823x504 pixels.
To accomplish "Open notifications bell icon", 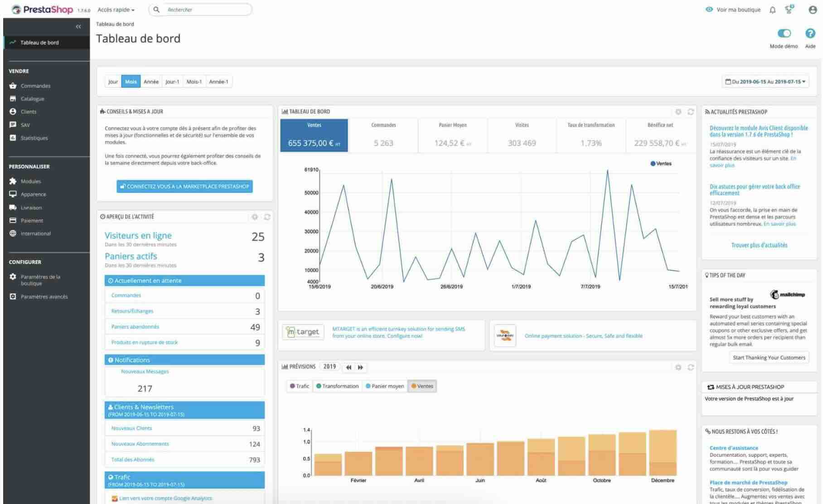I will [773, 10].
